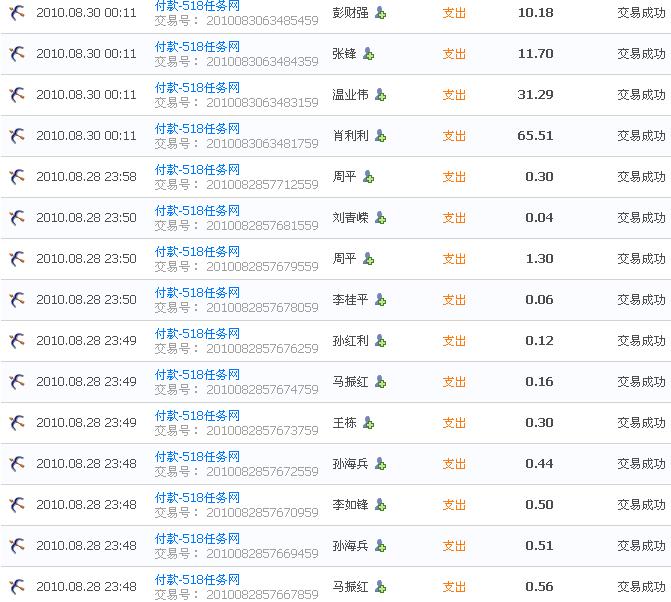Screen dimensions: 671x602
Task: Click the 支出 label in the 11.70 row
Action: (454, 54)
